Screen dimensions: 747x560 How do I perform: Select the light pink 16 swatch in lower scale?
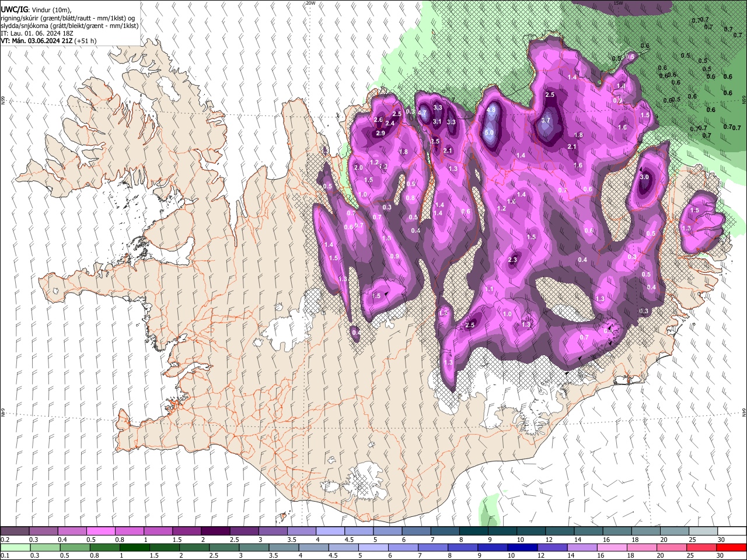(612, 547)
